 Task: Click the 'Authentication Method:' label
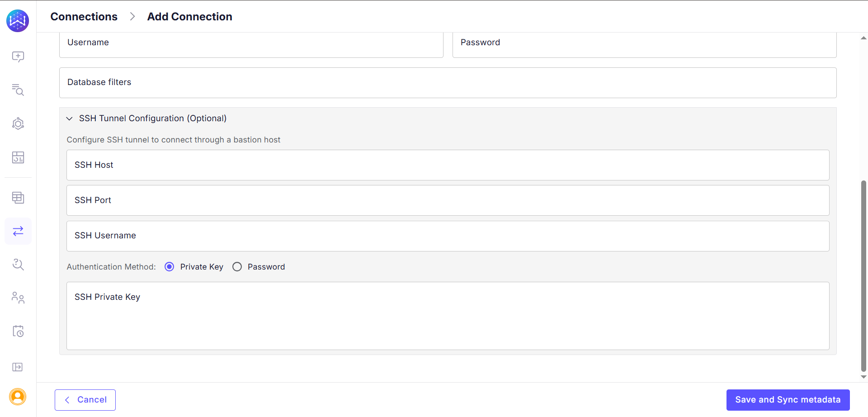tap(111, 267)
